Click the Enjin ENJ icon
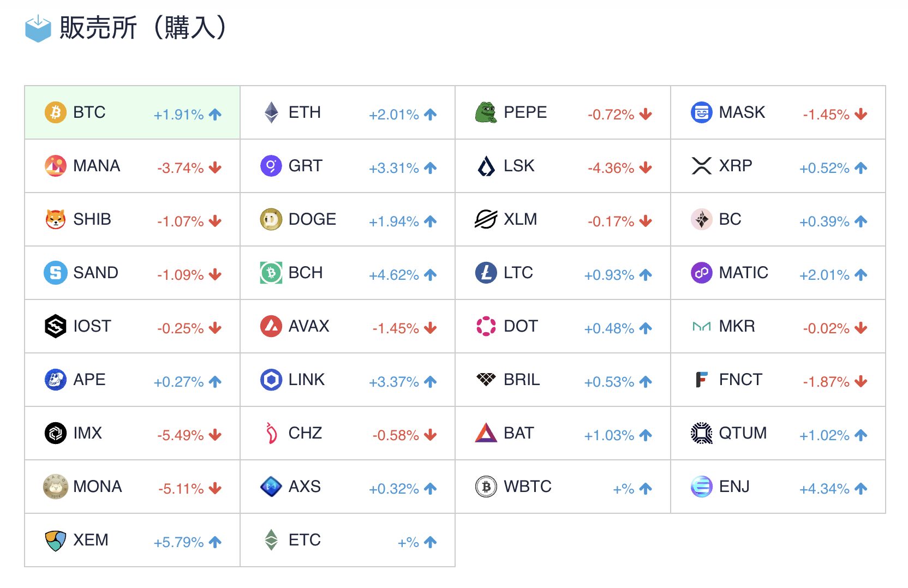This screenshot has width=908, height=588. 702,487
